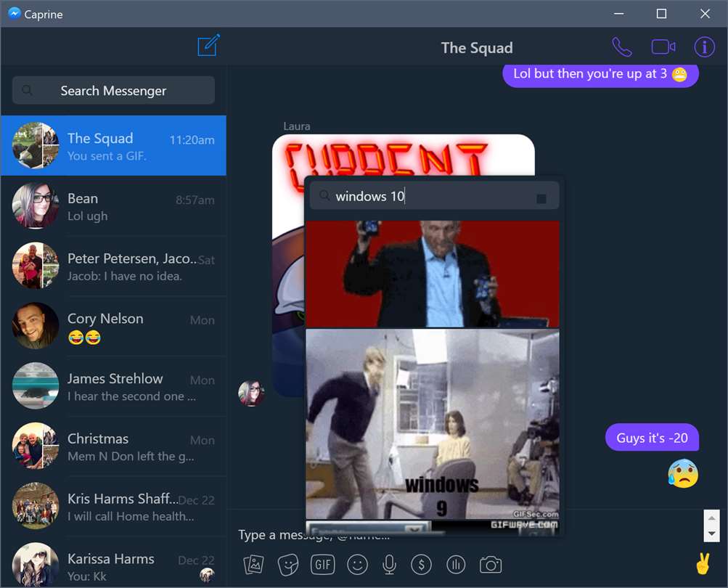Click the 'Guys it's -20' message bubble
The image size is (728, 588).
point(652,438)
